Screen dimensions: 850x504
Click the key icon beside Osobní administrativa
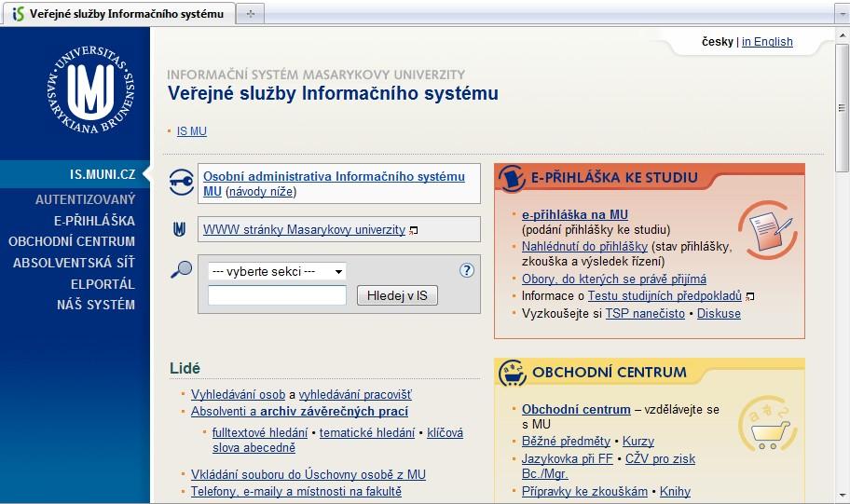[182, 183]
